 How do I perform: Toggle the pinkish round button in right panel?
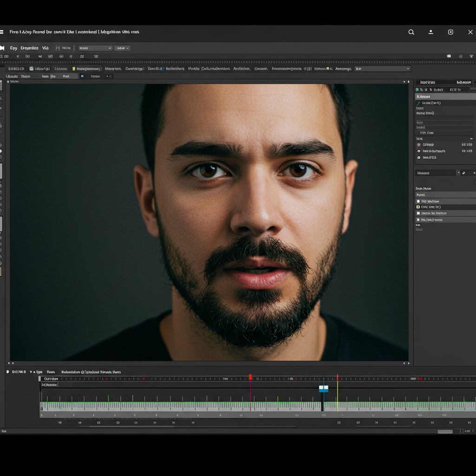(419, 145)
